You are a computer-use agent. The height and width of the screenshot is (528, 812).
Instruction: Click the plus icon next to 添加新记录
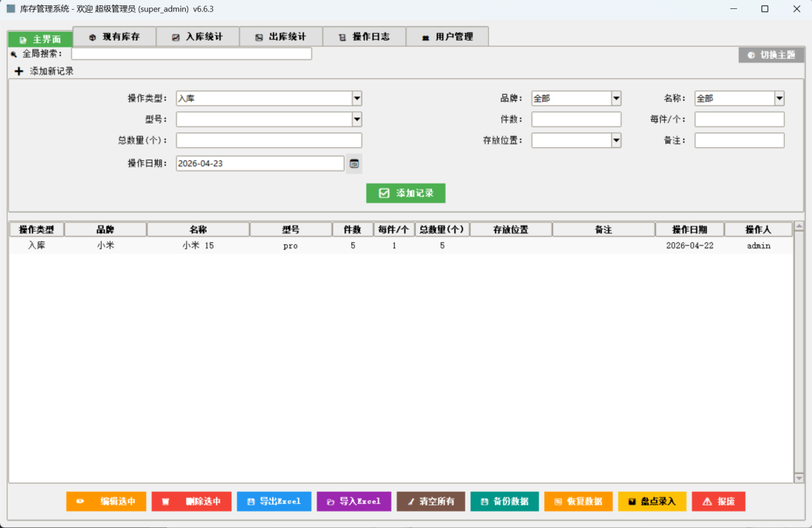tap(19, 71)
